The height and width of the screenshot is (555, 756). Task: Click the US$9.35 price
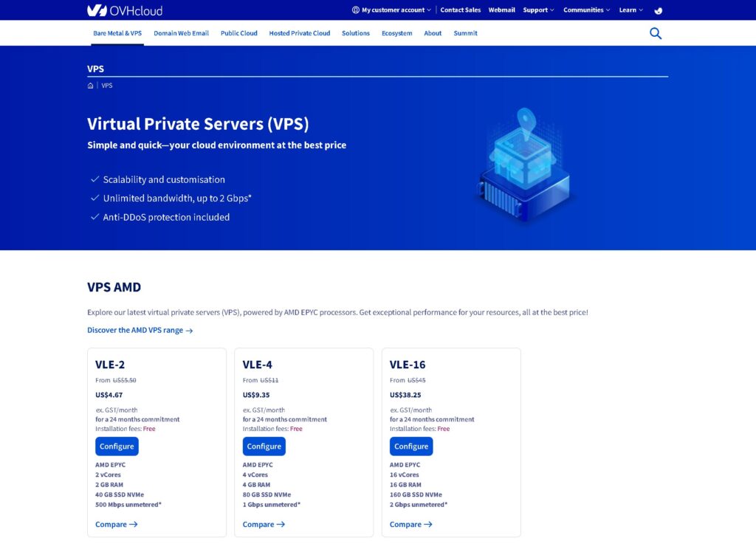click(x=256, y=395)
